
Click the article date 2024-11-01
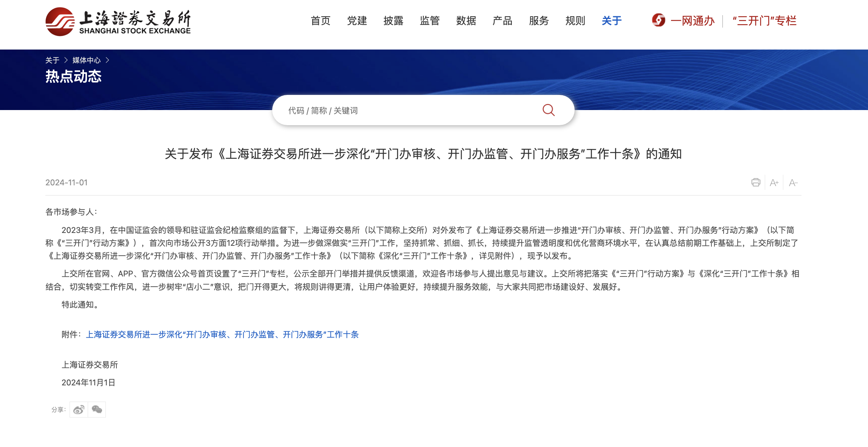point(67,183)
